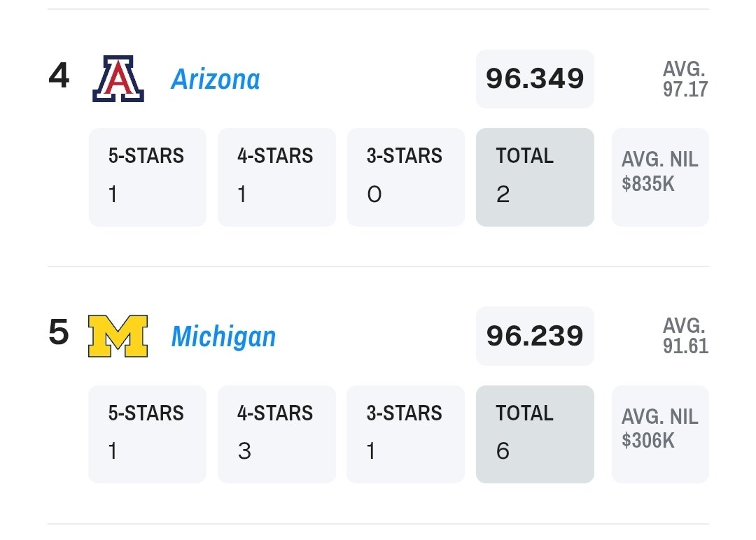Screen dimensions: 756x540
Task: Select Arizona's 4-STARS stat box
Action: coord(276,177)
